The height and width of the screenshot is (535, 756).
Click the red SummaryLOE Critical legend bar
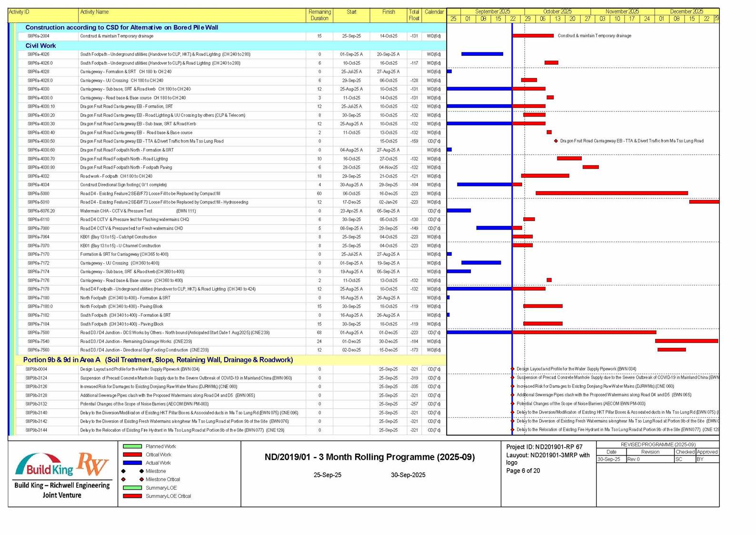tap(132, 496)
